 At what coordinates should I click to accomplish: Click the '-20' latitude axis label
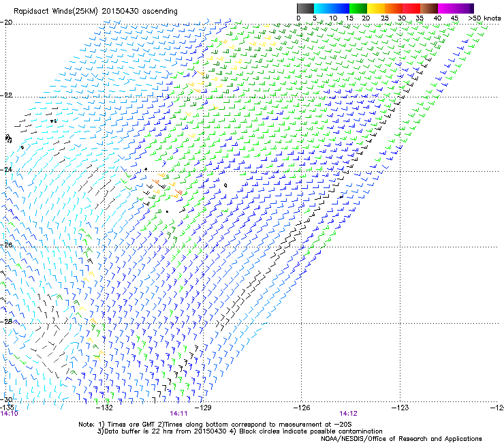[6, 22]
